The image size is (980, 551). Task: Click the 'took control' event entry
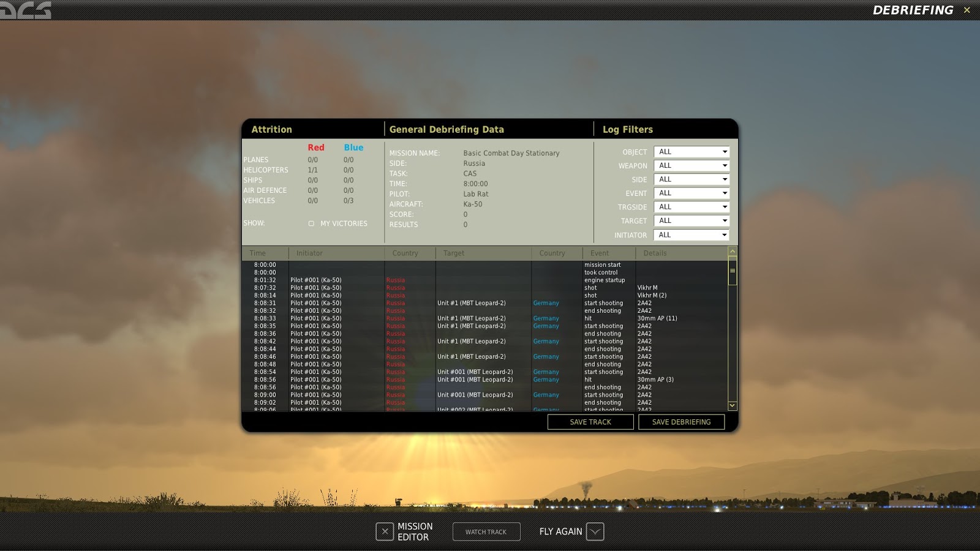[x=601, y=272]
